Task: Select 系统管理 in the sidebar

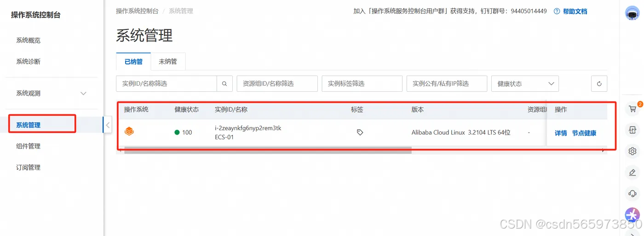Action: pyautogui.click(x=29, y=125)
